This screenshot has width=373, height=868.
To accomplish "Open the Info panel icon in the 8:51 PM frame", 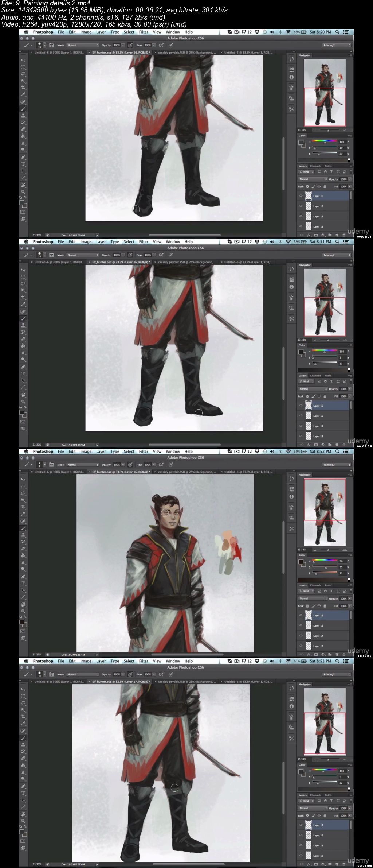I will (x=291, y=287).
